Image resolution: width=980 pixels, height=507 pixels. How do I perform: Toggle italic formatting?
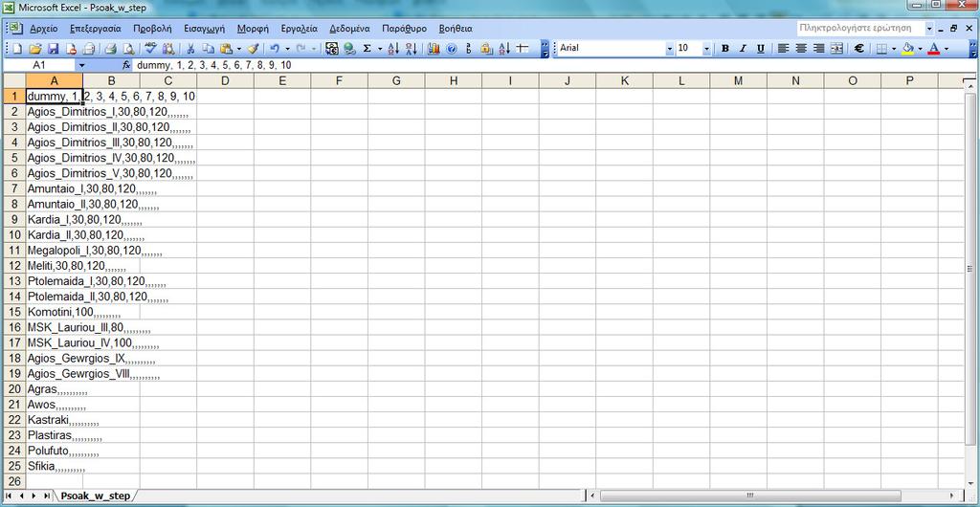743,49
